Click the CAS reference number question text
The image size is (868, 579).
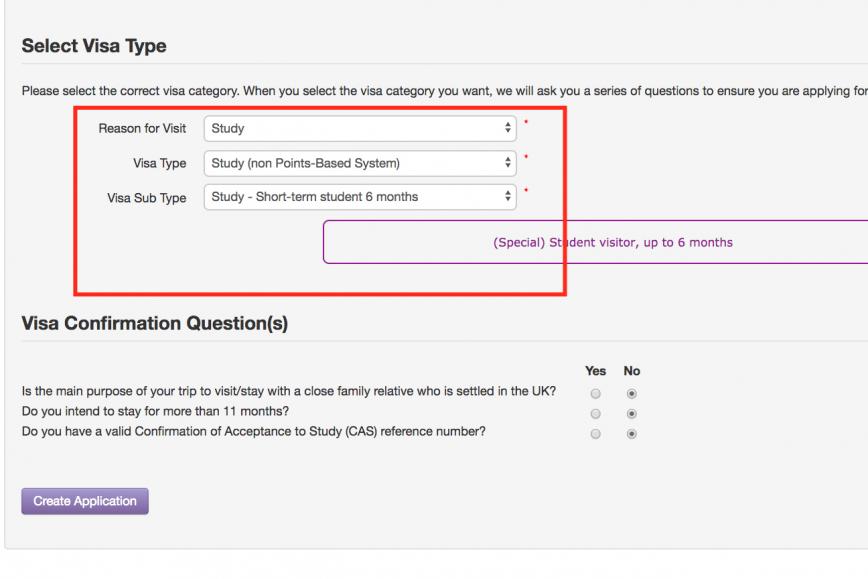(x=254, y=432)
